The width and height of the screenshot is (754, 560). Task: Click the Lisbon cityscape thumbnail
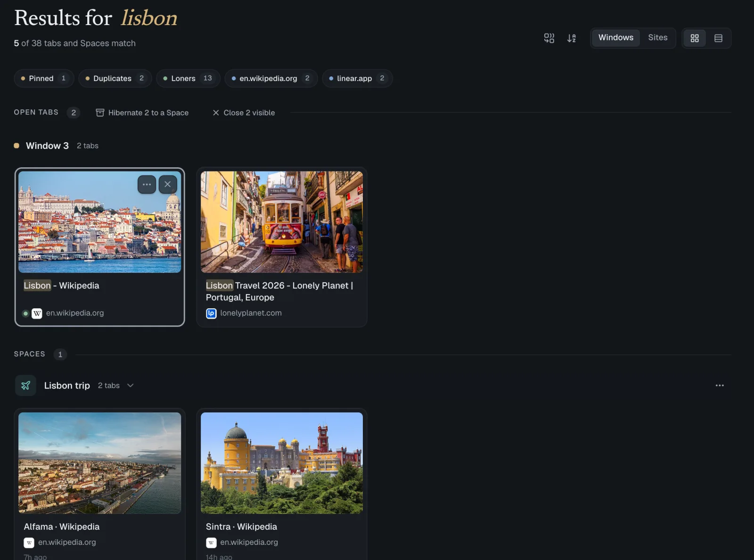coord(99,222)
